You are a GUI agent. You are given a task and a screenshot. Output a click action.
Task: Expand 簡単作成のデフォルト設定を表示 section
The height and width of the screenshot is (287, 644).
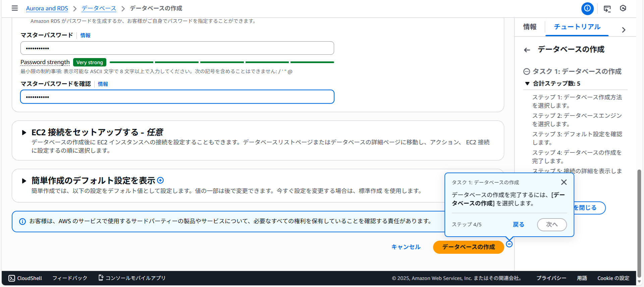[x=24, y=181]
